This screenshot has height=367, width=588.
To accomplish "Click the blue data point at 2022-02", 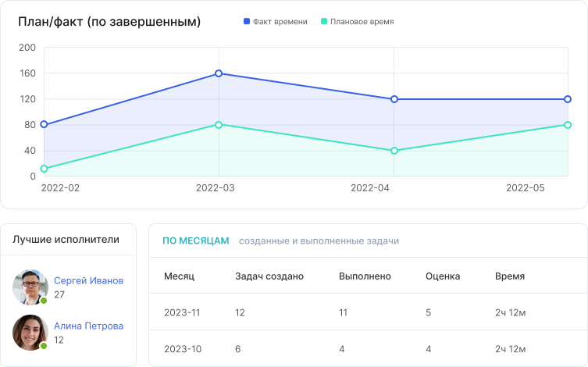I will point(44,124).
